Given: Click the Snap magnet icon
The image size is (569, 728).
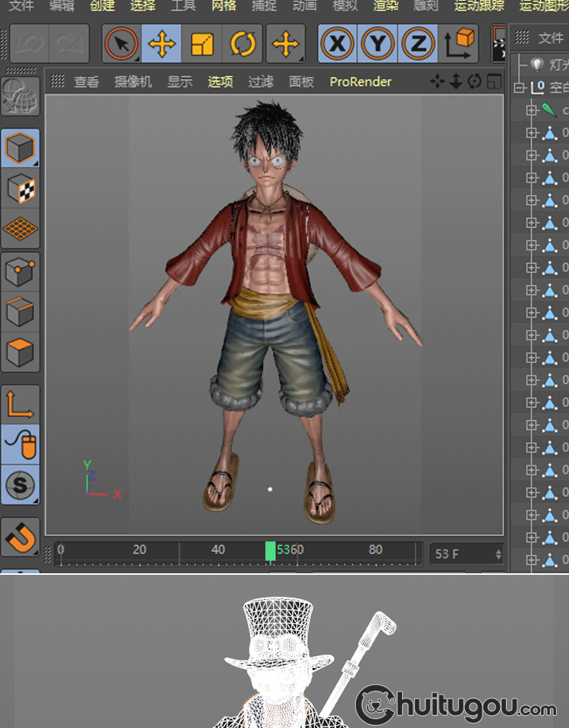Looking at the screenshot, I should pos(20,538).
